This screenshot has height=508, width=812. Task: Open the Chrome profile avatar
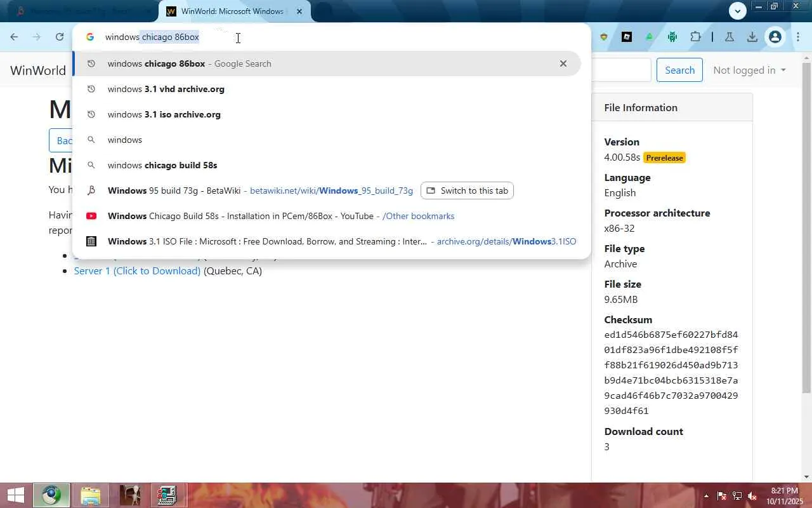coord(775,37)
